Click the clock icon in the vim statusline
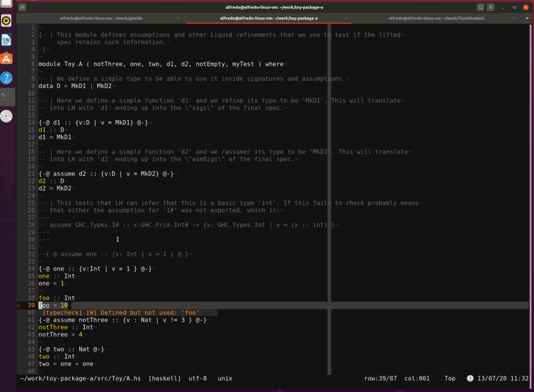The width and height of the screenshot is (534, 392). [x=470, y=378]
